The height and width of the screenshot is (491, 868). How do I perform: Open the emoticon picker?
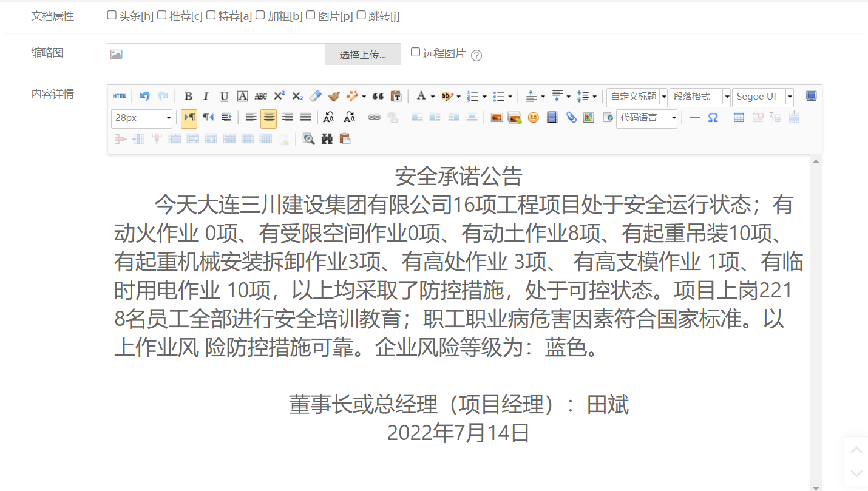coord(533,118)
